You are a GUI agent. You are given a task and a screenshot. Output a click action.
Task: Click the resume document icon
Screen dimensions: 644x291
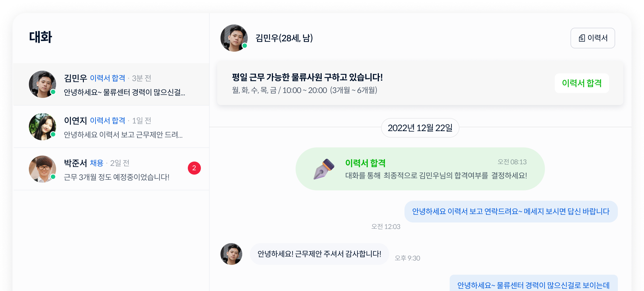(x=582, y=38)
